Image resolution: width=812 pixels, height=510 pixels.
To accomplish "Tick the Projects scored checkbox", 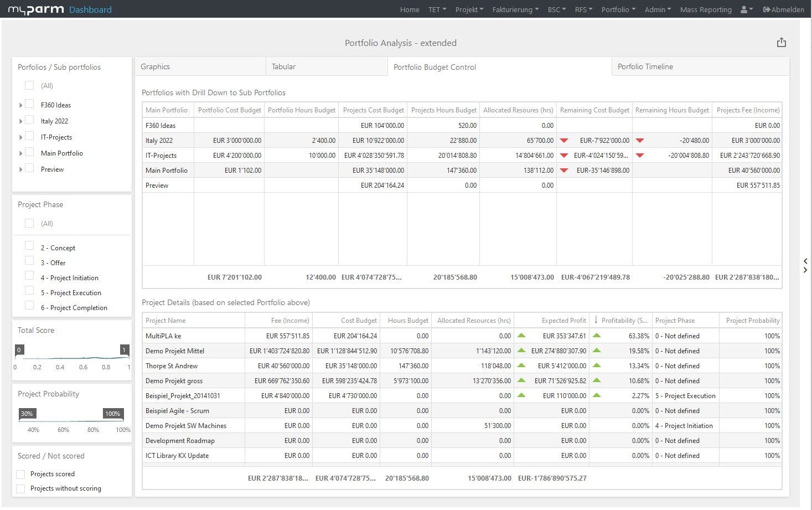I will point(21,474).
